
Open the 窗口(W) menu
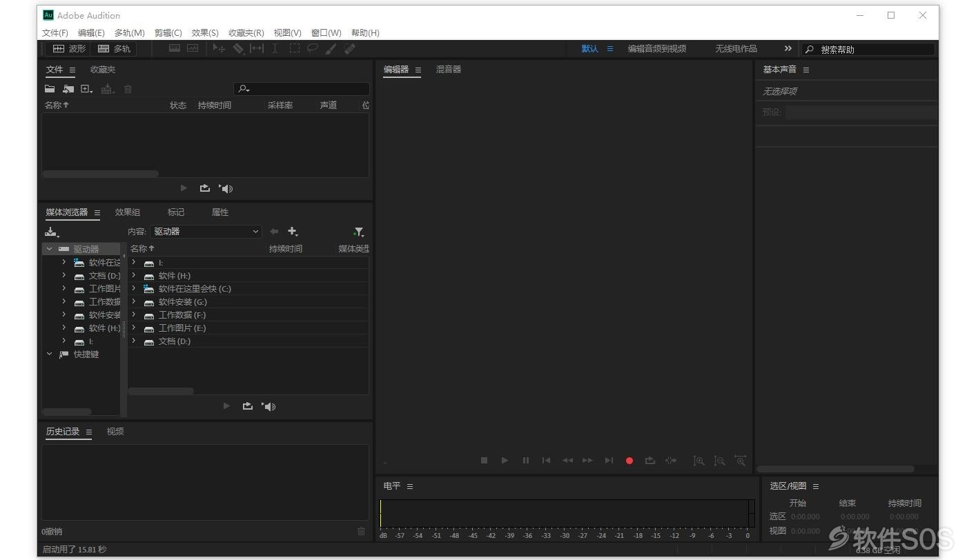coord(326,32)
